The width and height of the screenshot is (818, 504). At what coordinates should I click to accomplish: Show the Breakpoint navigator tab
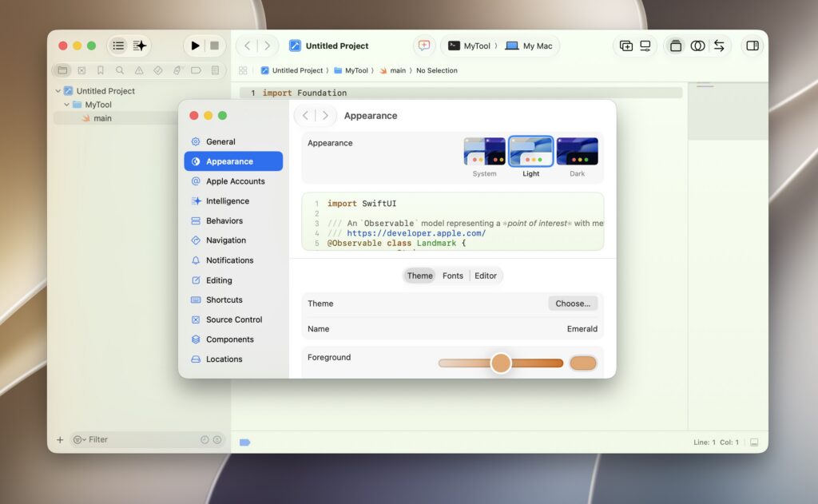(197, 70)
